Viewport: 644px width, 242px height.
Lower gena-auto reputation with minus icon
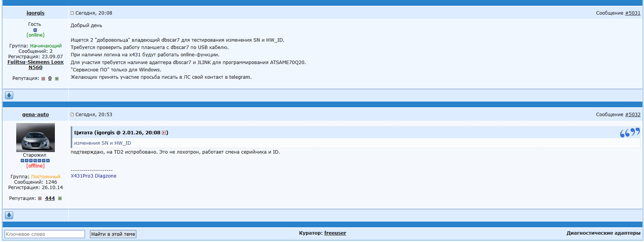click(40, 199)
